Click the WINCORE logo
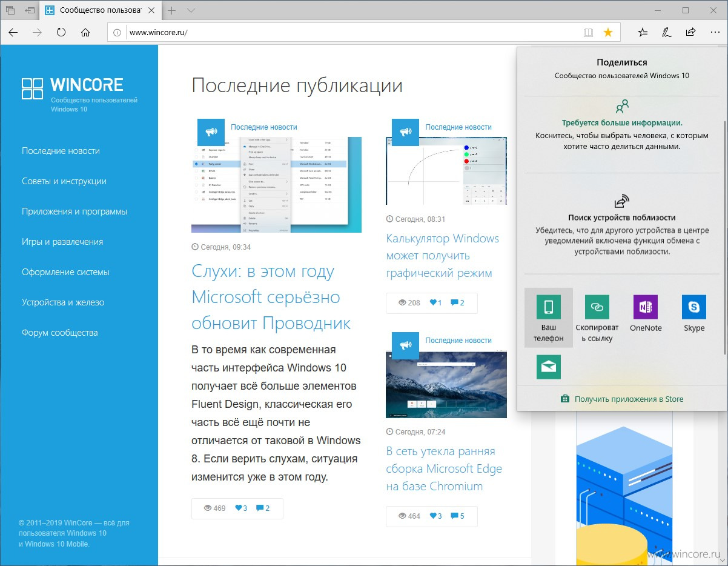The width and height of the screenshot is (728, 566). (73, 88)
